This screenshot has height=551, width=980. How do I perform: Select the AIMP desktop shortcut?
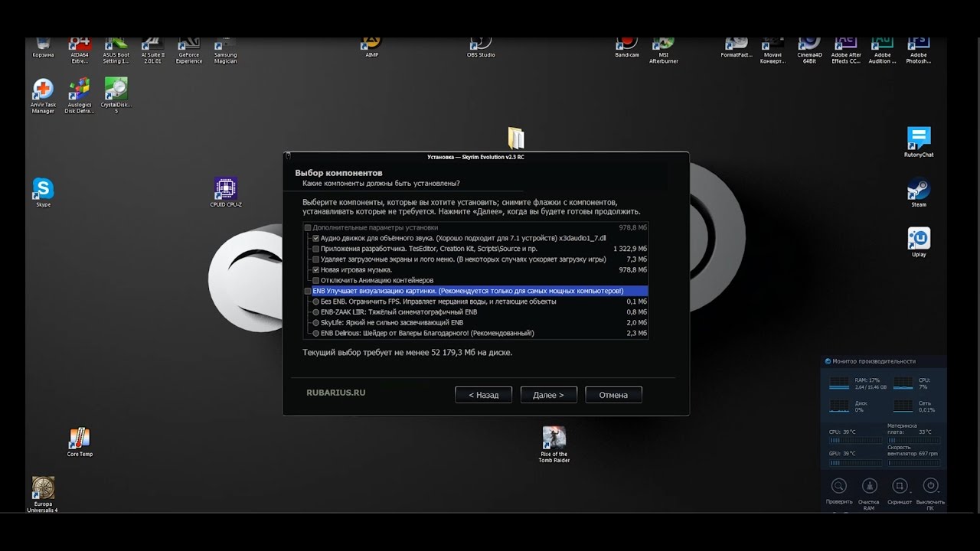pos(371,47)
